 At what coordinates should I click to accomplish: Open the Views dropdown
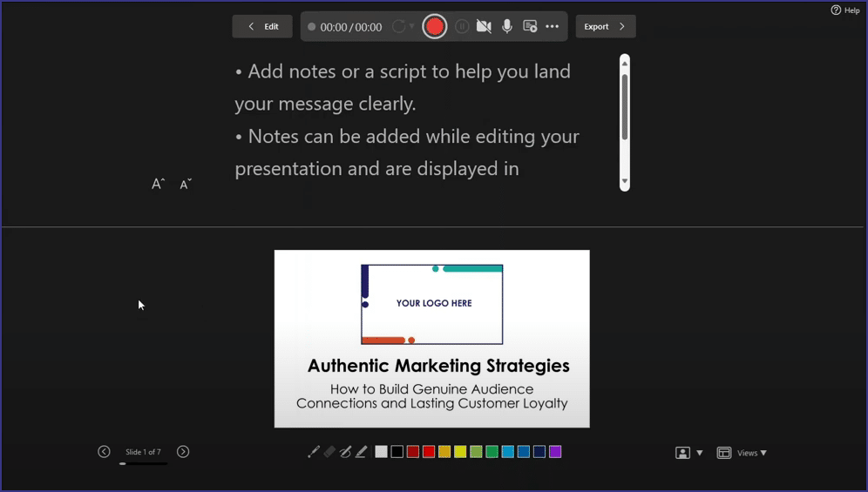click(x=752, y=453)
